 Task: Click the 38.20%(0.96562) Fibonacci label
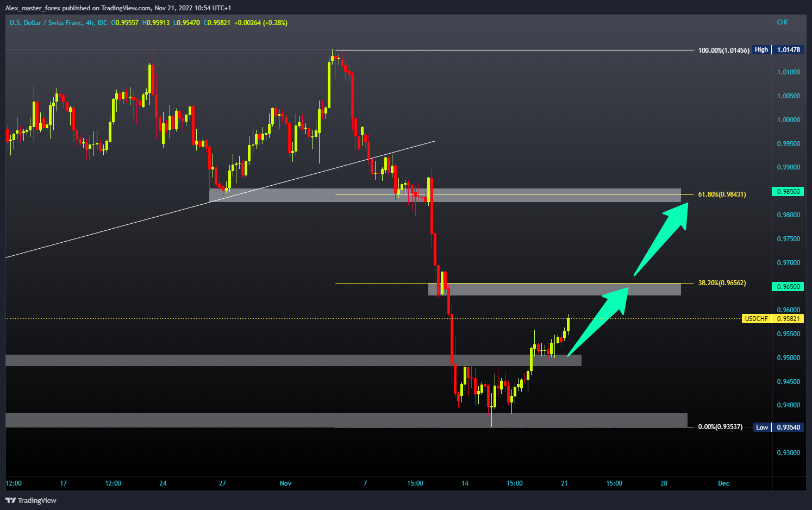point(722,282)
